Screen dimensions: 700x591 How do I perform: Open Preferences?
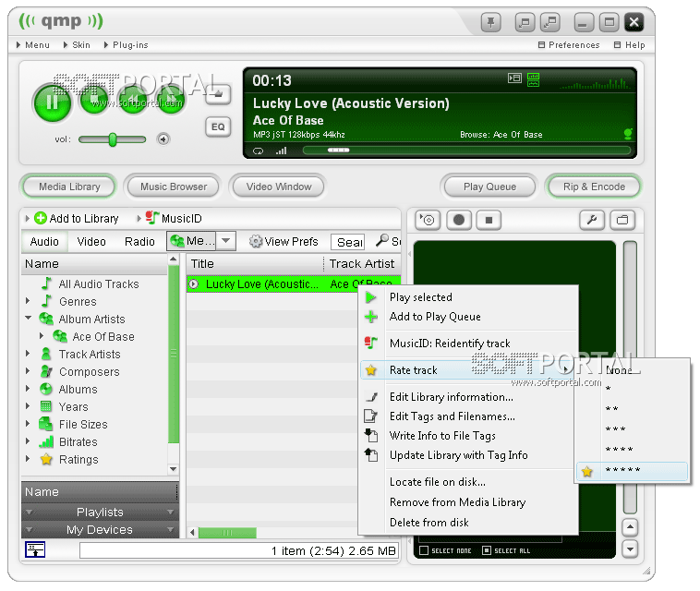click(569, 45)
